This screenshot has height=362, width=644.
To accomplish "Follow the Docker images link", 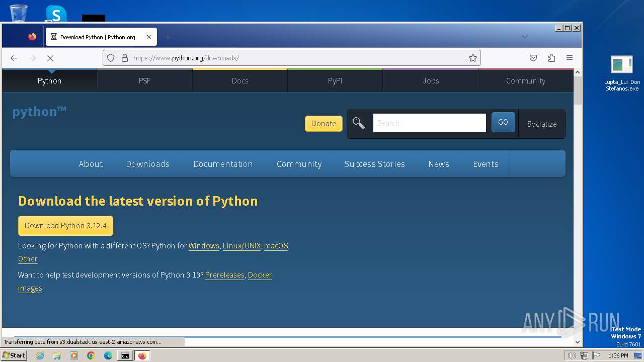I will (260, 275).
